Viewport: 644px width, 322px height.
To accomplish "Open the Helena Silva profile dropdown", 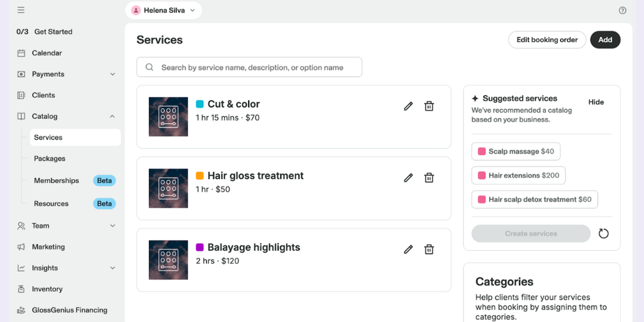I will [164, 10].
